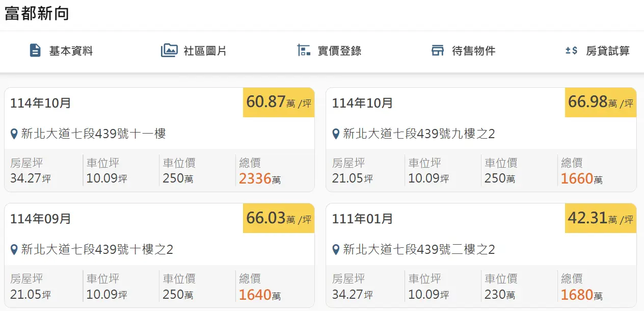Select the 實價登錄 tab

[x=339, y=51]
